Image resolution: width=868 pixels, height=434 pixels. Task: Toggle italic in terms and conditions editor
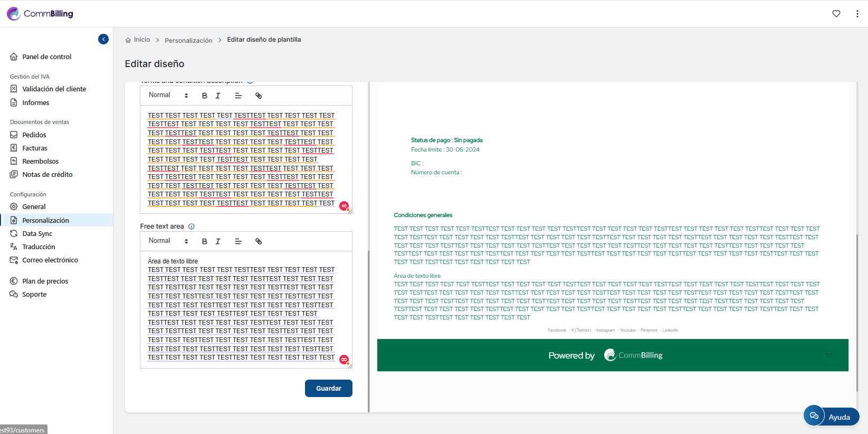tap(218, 96)
